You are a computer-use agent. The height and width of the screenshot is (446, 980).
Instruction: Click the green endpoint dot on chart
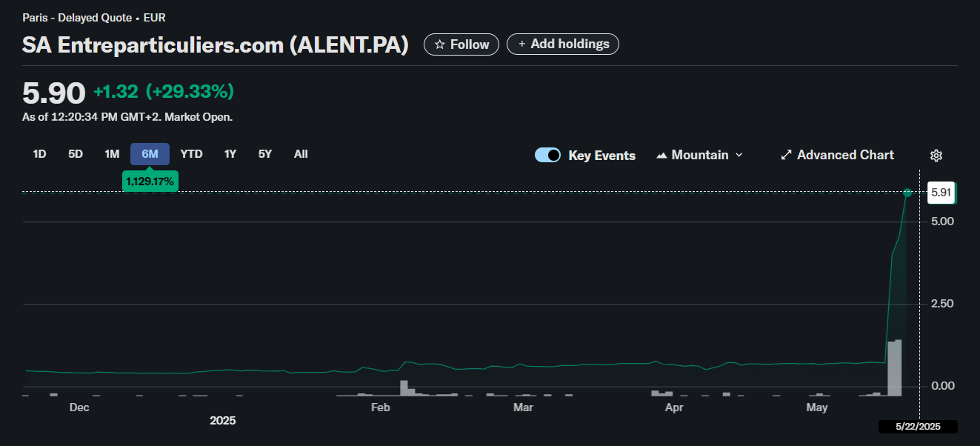coord(908,193)
